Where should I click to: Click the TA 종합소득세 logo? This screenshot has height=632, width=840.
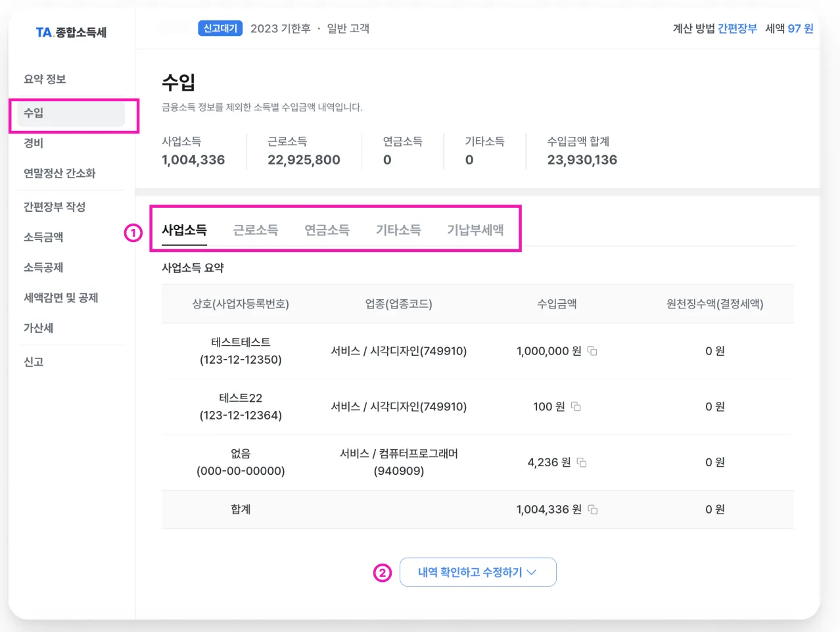pos(71,32)
